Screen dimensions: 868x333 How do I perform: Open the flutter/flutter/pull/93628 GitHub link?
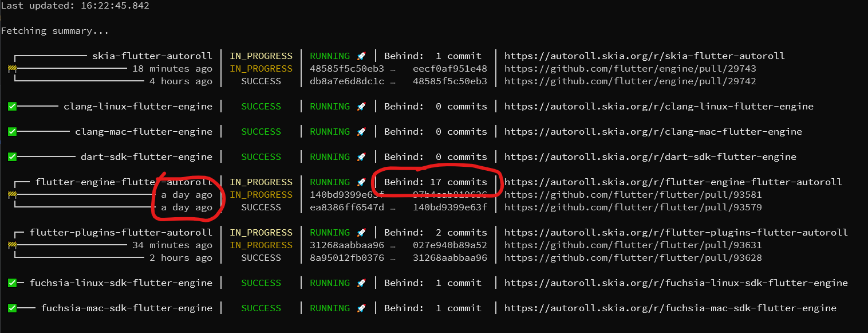point(633,258)
